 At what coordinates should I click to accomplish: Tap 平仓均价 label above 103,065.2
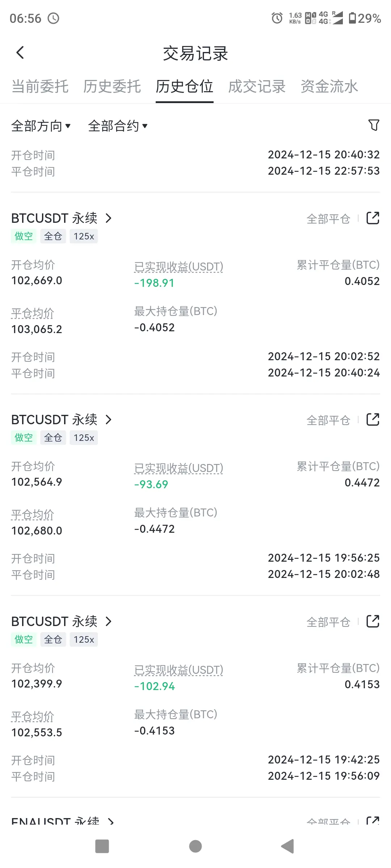pos(33,313)
